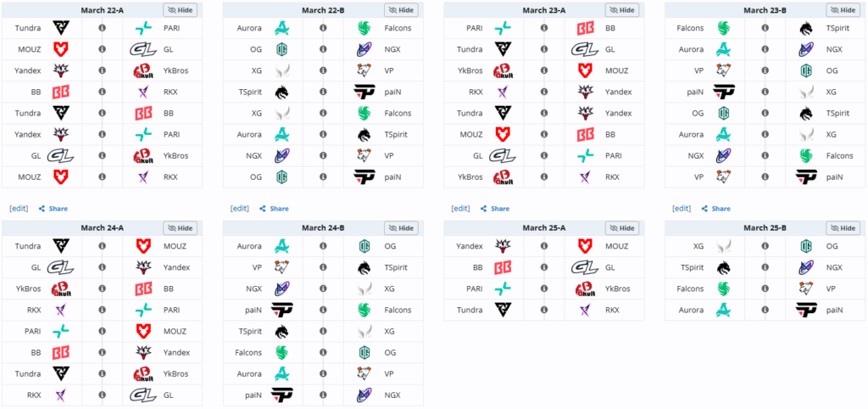Screen dimensions: 868x409
Task: Toggle Hide on the March 23-B table
Action: click(843, 10)
